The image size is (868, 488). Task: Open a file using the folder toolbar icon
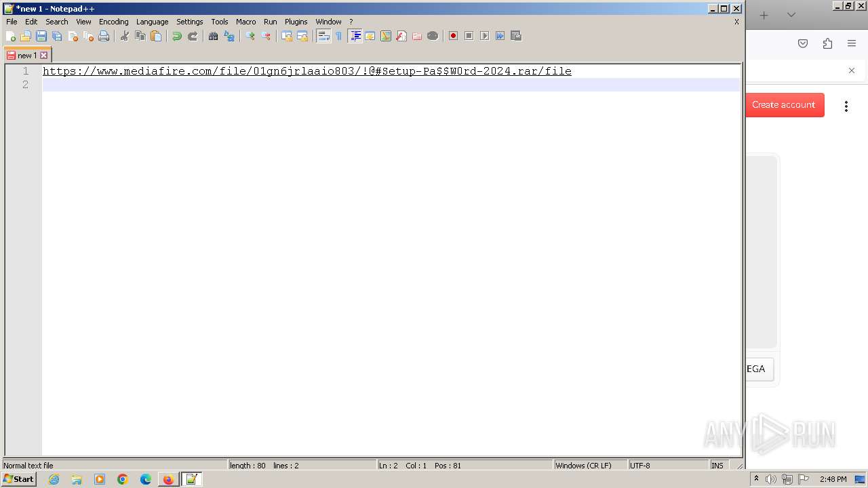click(26, 36)
